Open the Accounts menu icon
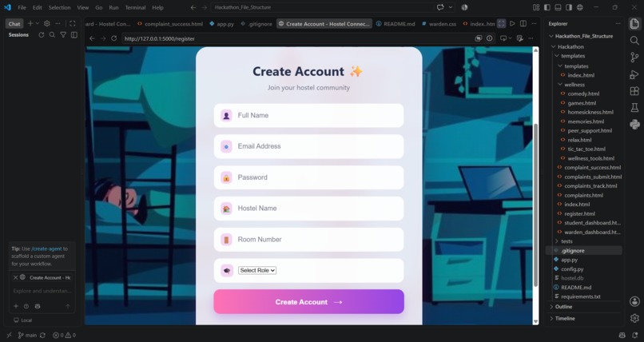644x342 pixels. (634, 301)
